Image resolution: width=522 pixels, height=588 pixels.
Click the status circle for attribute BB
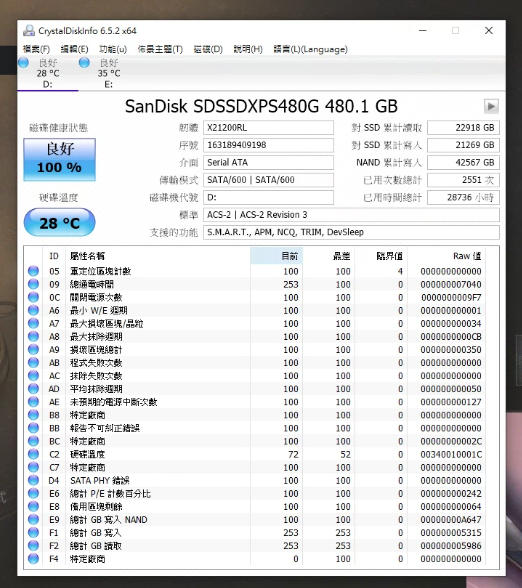(33, 428)
